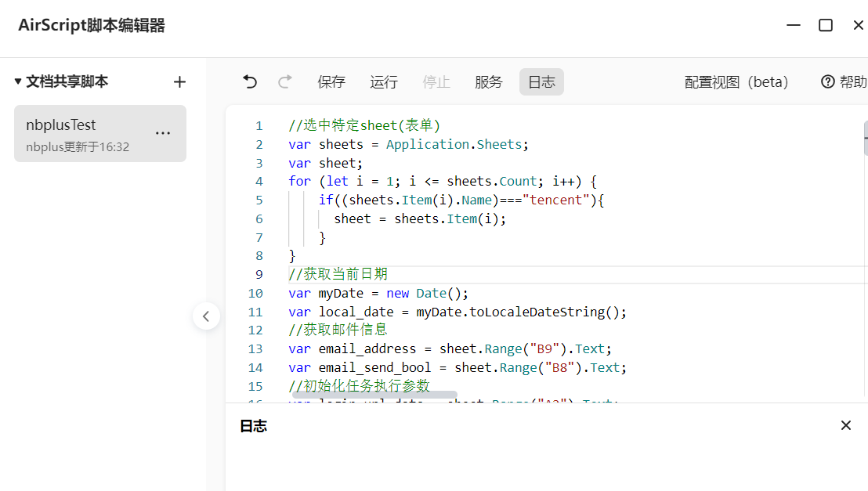This screenshot has width=868, height=491.
Task: Minimize the AirScript editor window
Action: [794, 25]
